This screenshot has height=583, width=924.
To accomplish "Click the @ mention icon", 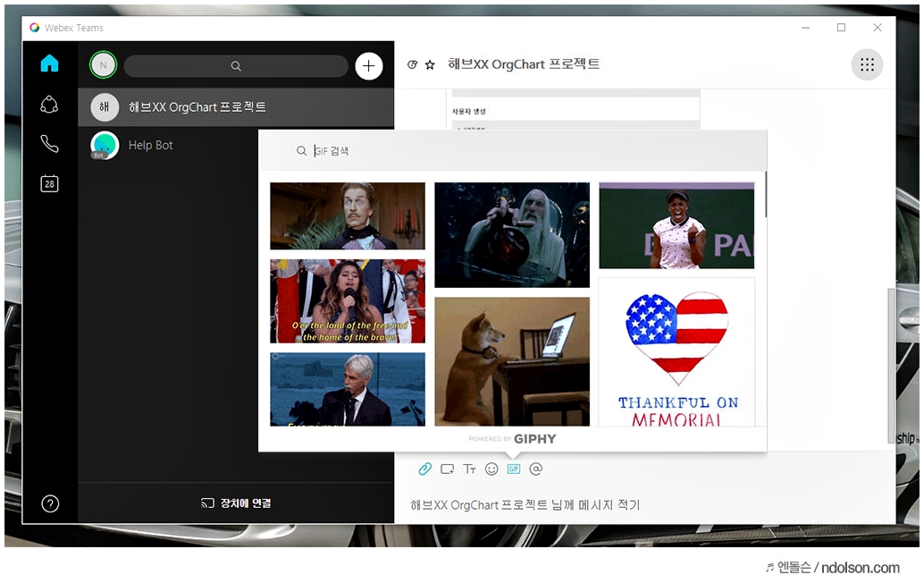I will [535, 469].
